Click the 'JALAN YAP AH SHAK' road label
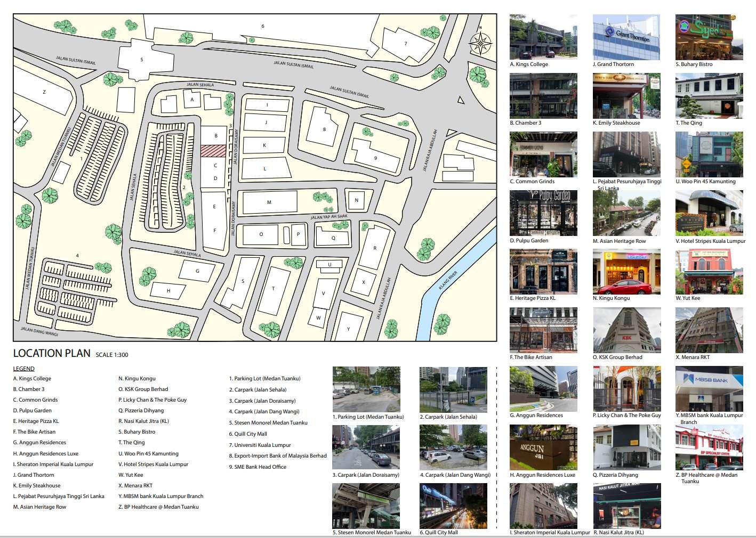 pyautogui.click(x=329, y=217)
